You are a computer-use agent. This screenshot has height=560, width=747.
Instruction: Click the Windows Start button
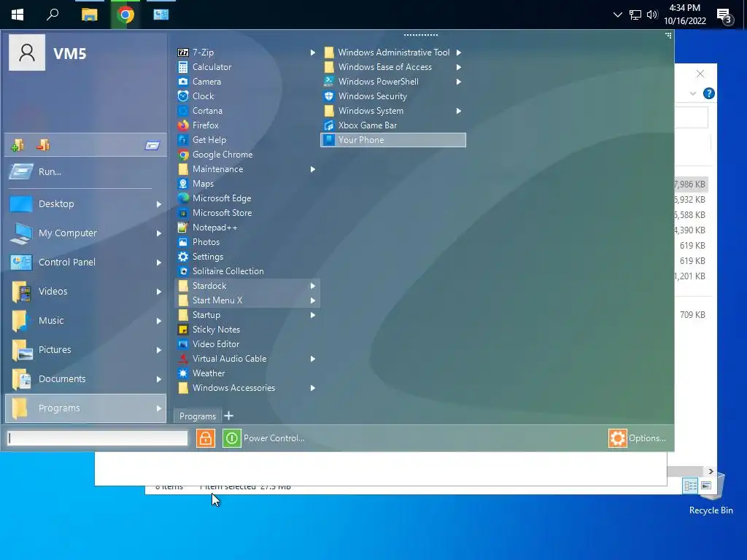[18, 15]
